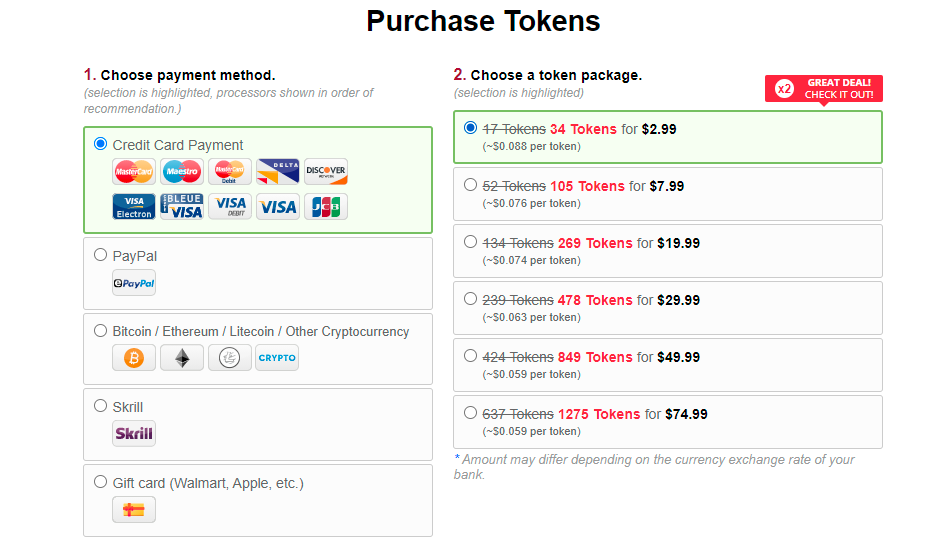Click the Litecoin coin icon
Image resolution: width=949 pixels, height=544 pixels.
coord(230,358)
